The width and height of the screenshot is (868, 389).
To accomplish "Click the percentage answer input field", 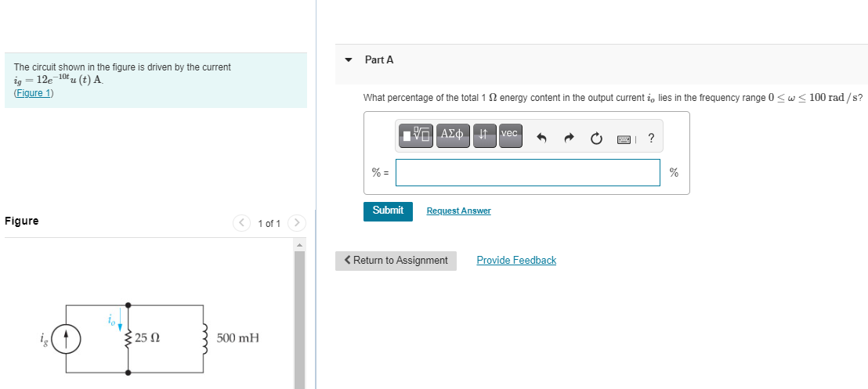I will [527, 173].
